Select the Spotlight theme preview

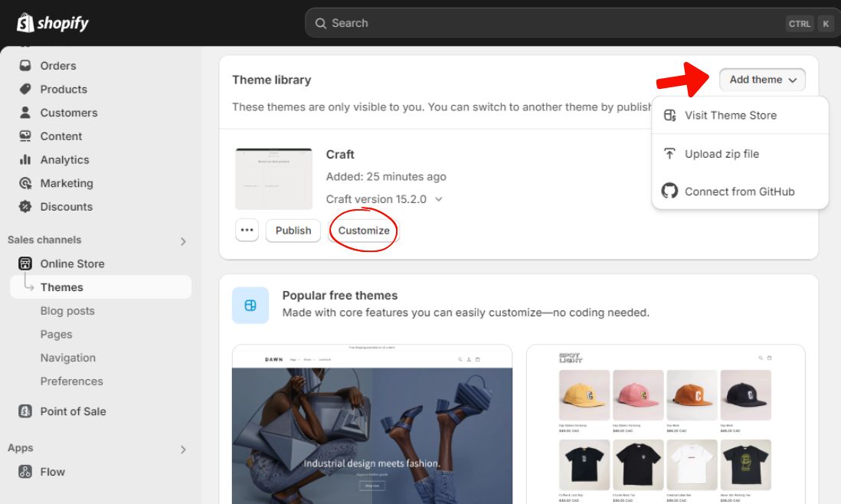[x=666, y=424]
